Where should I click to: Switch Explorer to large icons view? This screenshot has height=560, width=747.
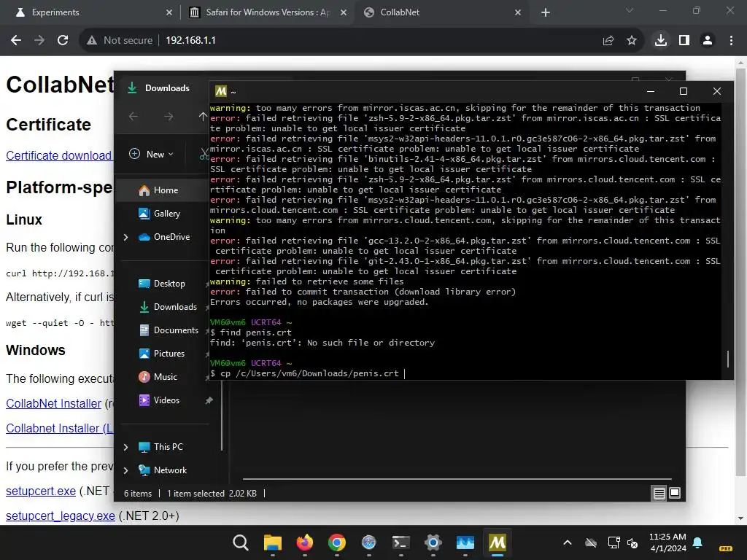(675, 494)
